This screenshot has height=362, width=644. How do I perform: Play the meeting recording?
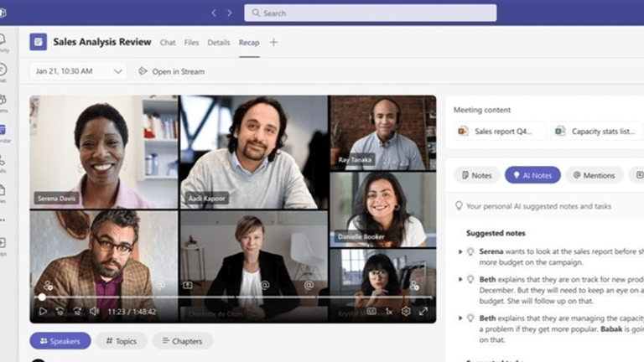pyautogui.click(x=43, y=311)
